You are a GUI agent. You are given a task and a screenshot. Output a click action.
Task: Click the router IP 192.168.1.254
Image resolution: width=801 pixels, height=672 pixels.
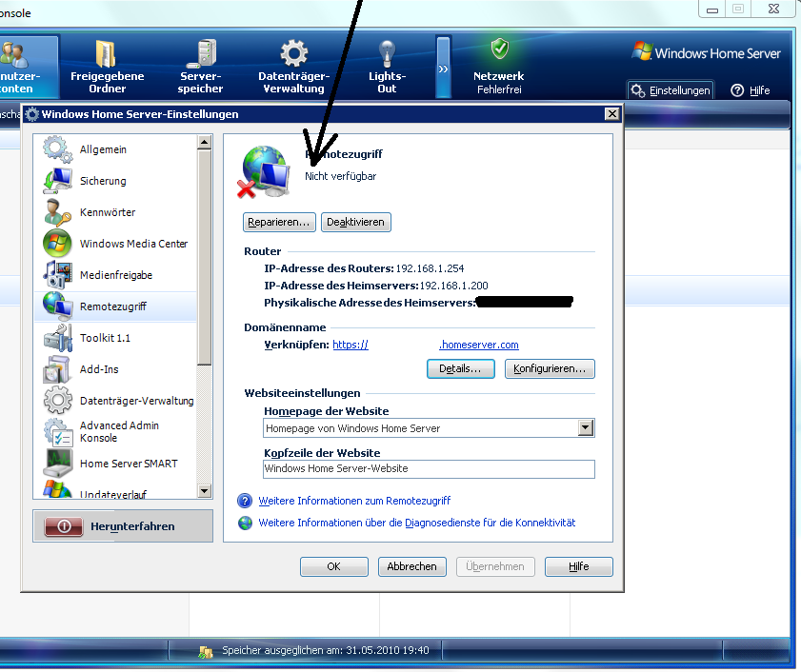tap(431, 268)
